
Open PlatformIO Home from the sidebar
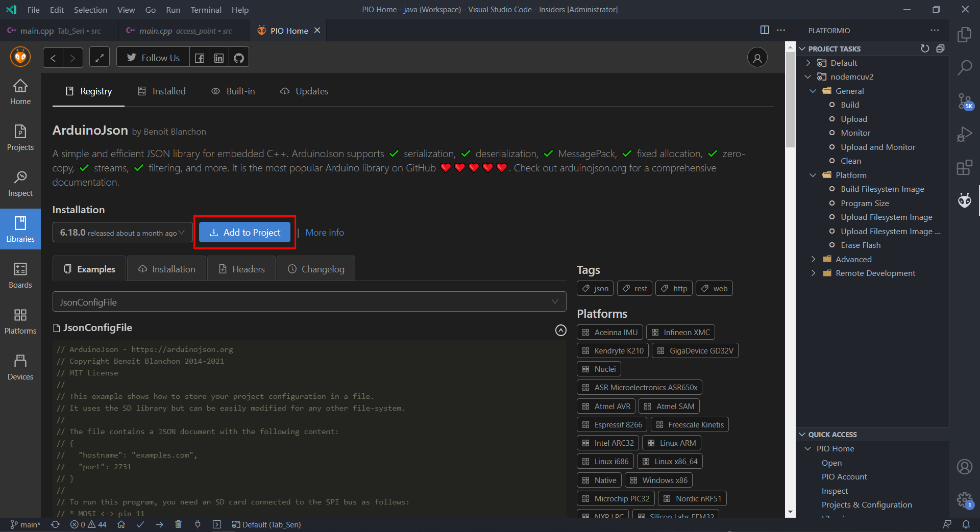pos(20,91)
